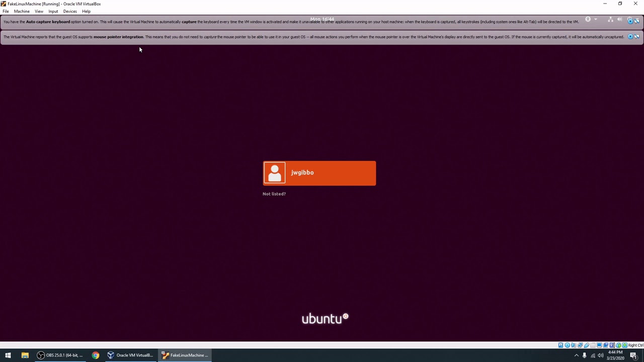Select FakeLinuxMachine taskbar button
Screen dimensions: 644x362
pos(185,355)
